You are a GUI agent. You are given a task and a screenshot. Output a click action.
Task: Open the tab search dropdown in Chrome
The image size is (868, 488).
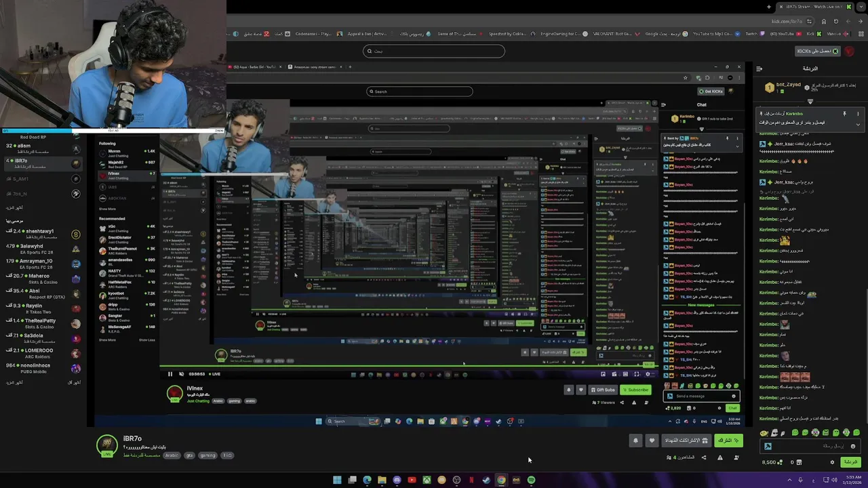pos(861,7)
